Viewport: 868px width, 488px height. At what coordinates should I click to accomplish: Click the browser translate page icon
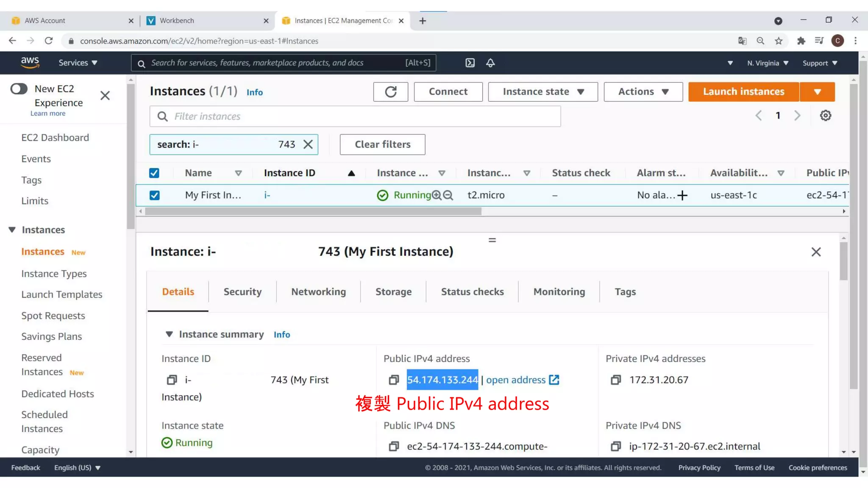pyautogui.click(x=742, y=41)
